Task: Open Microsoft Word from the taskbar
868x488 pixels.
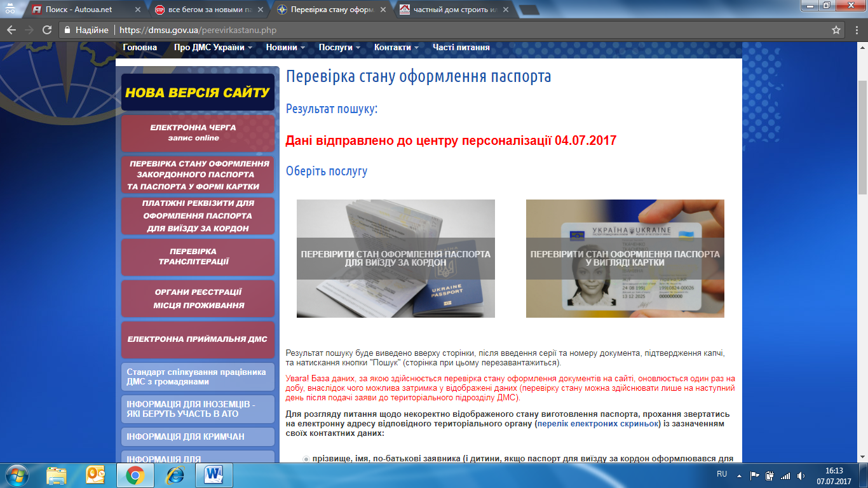Action: [213, 475]
